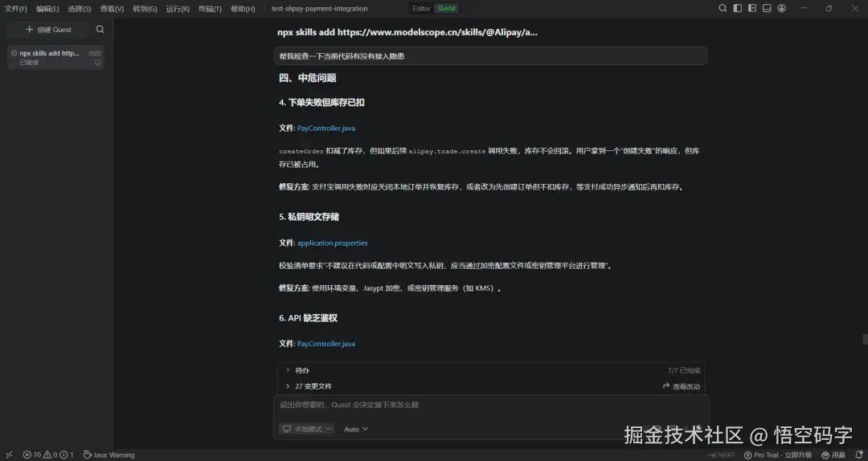Select the npx skills add quest item
The width and height of the screenshot is (868, 461).
tap(55, 57)
